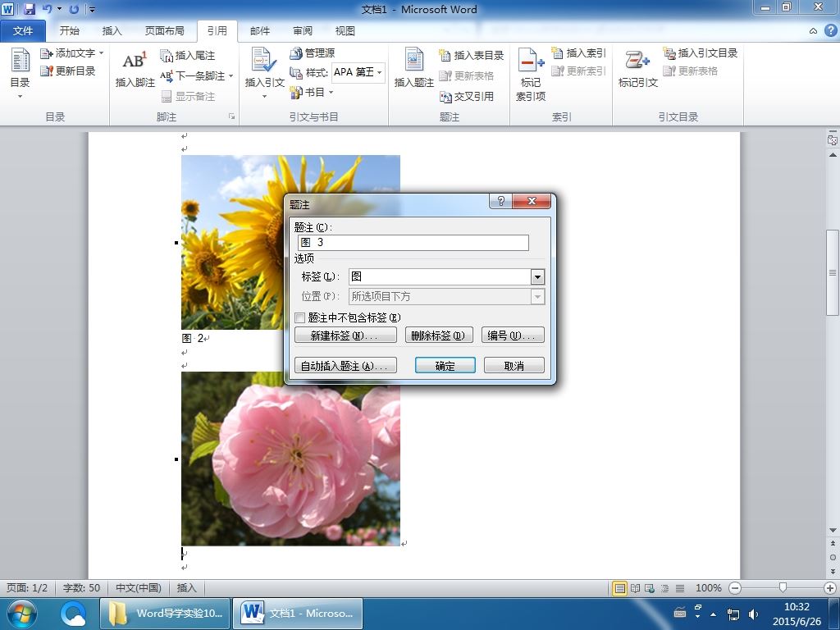
Task: Click the 100% zoom level in status bar
Action: [708, 587]
